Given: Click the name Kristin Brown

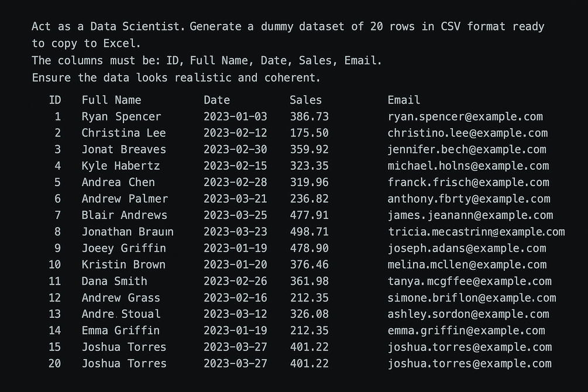Looking at the screenshot, I should coord(123,265).
